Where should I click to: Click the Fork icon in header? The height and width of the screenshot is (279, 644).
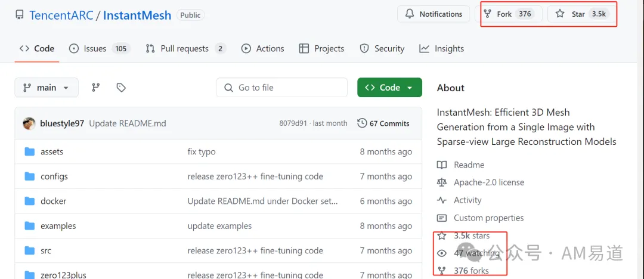488,14
